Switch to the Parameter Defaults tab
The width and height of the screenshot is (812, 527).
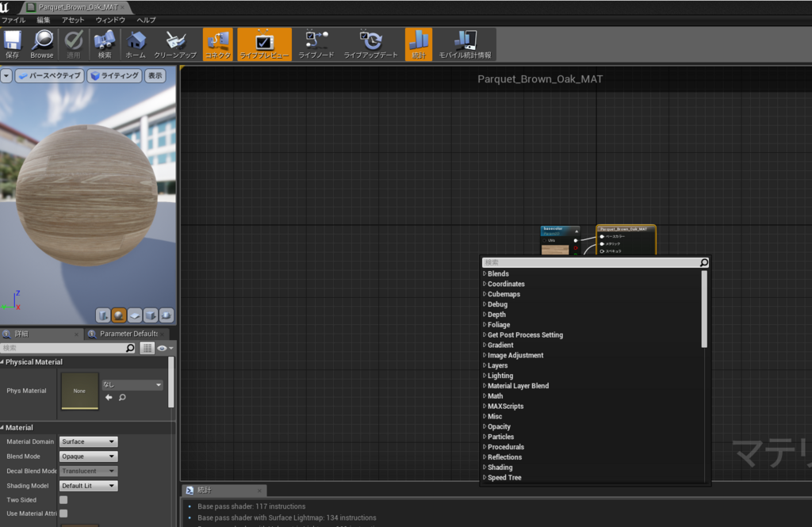128,334
